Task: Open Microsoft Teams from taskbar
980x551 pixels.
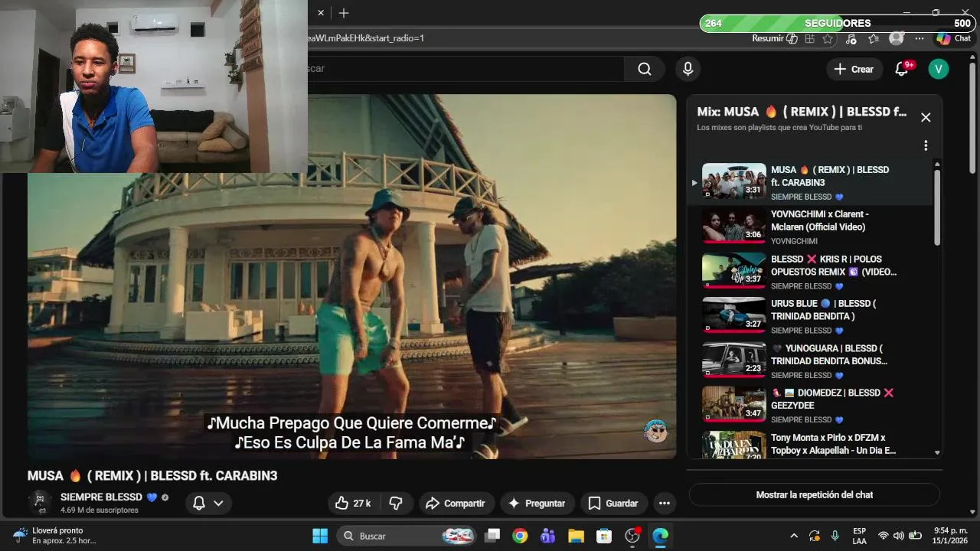Action: pos(547,536)
